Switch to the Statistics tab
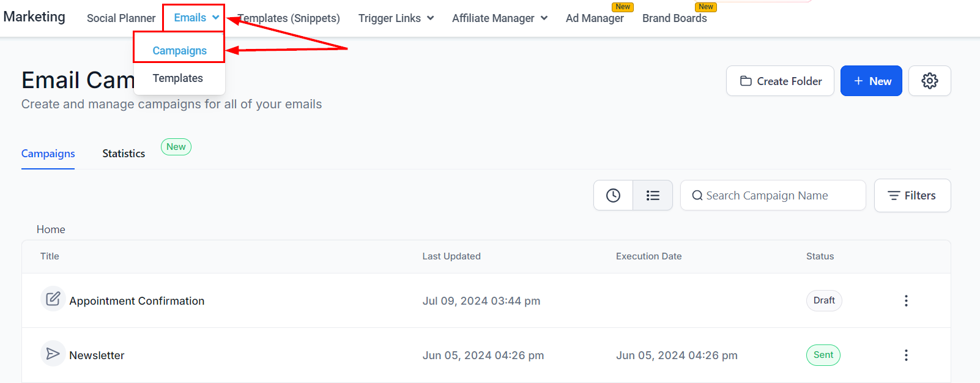Image resolution: width=980 pixels, height=383 pixels. click(x=124, y=154)
